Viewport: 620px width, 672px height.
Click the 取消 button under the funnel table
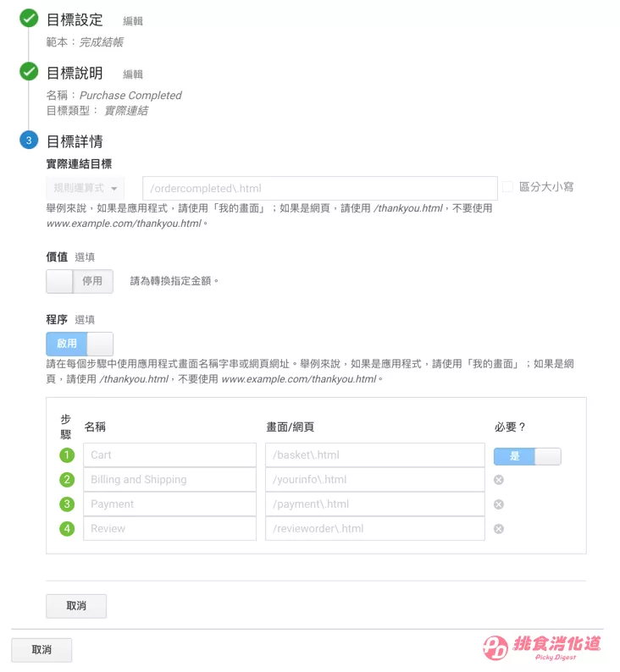(x=76, y=606)
